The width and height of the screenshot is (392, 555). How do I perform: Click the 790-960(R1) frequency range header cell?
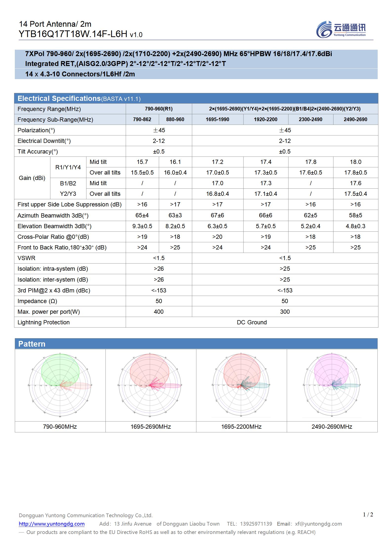159,109
